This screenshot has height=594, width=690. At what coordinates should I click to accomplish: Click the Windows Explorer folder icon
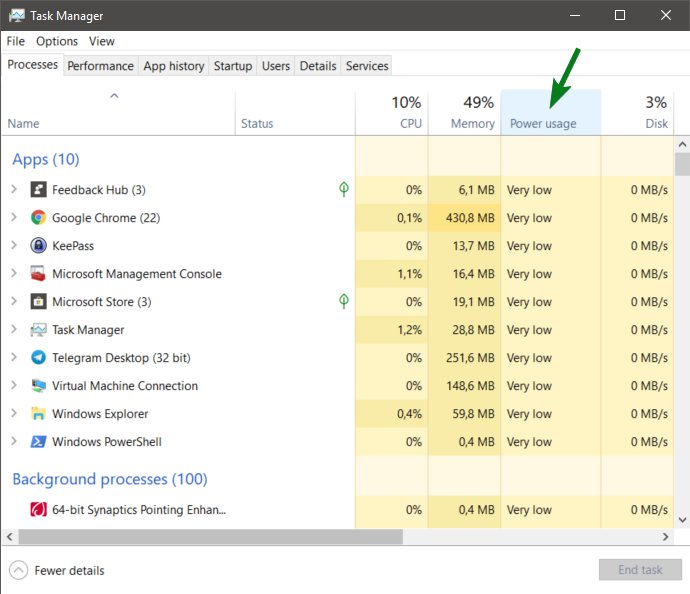pyautogui.click(x=38, y=414)
